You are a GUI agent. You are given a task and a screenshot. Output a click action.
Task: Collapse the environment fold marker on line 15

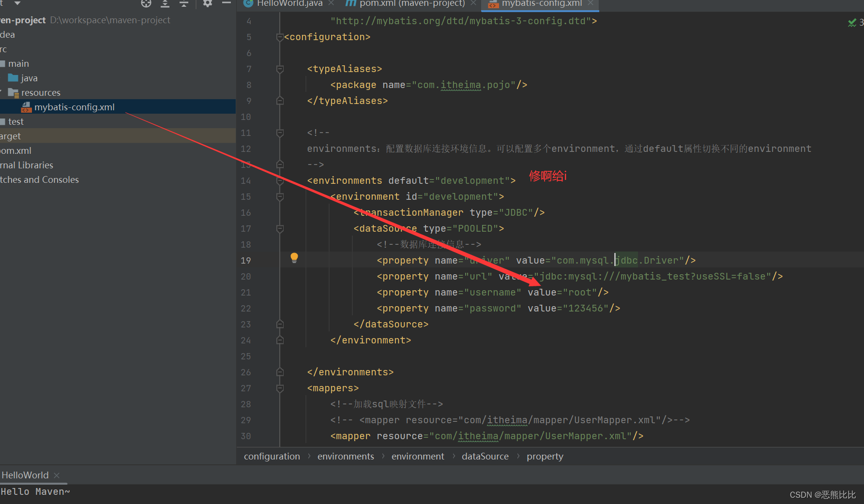pyautogui.click(x=280, y=197)
